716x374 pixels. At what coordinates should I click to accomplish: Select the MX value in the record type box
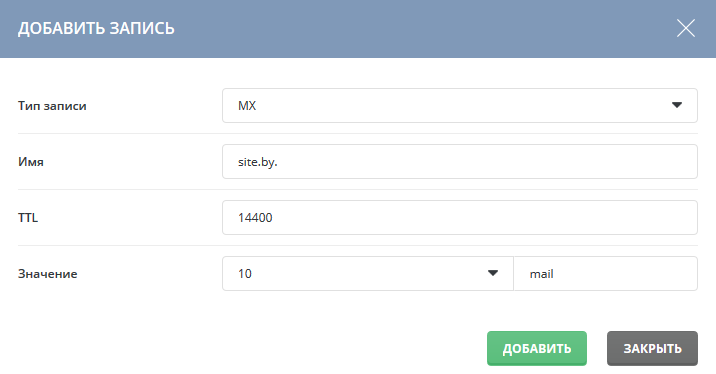[x=247, y=105]
